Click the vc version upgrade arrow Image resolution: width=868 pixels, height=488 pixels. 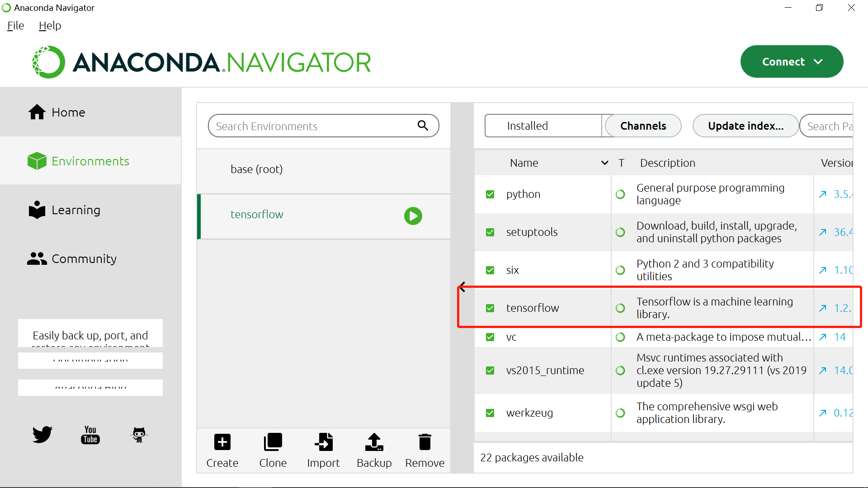click(x=823, y=337)
